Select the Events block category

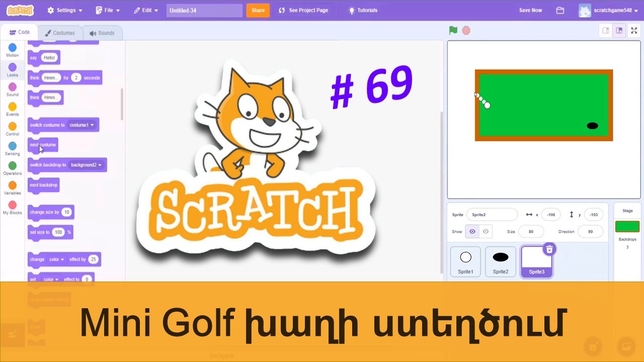(x=13, y=109)
